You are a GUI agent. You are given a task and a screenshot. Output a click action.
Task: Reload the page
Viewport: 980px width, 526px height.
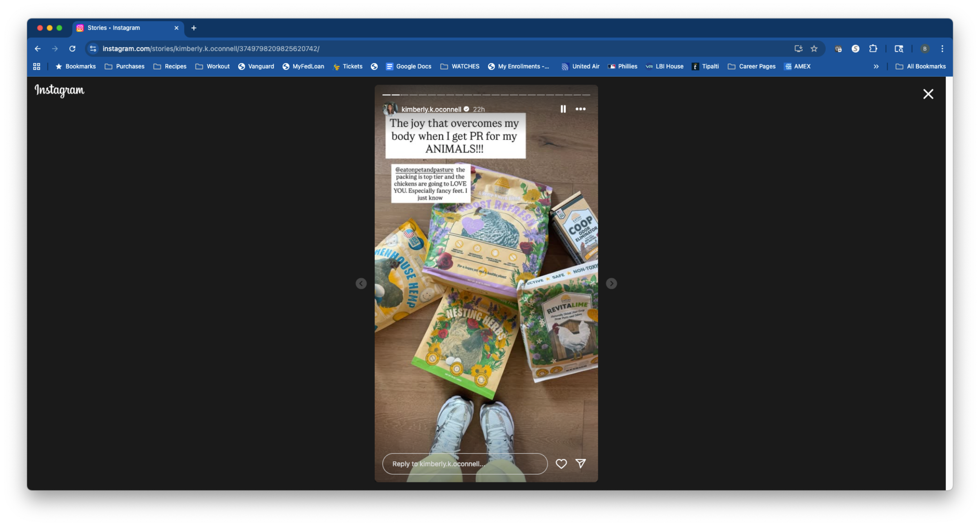72,49
